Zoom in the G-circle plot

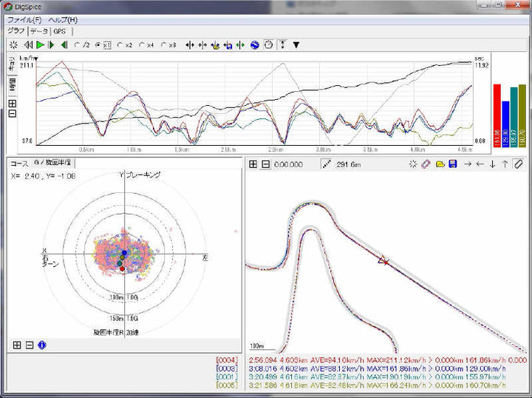[16, 345]
